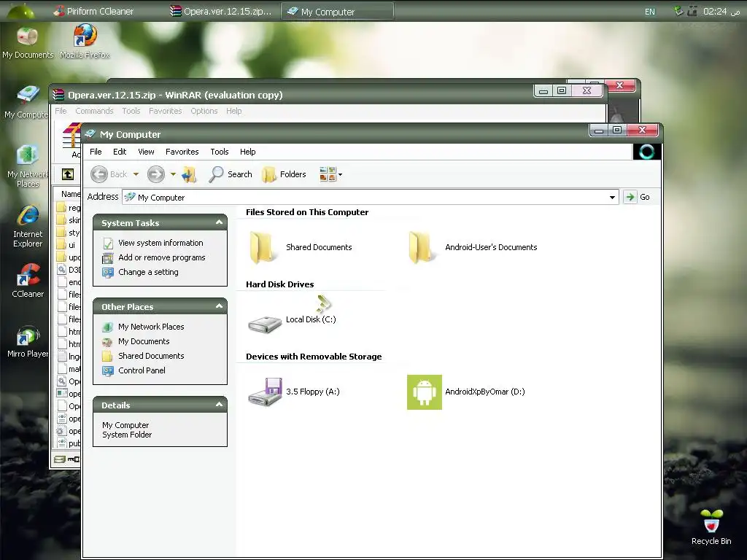
Task: Collapse the Details panel
Action: tap(219, 405)
